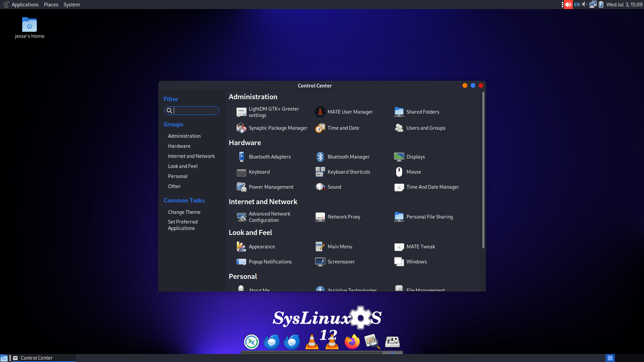Open jesse's Home desktop folder
The height and width of the screenshot is (362, 644).
coord(30,28)
